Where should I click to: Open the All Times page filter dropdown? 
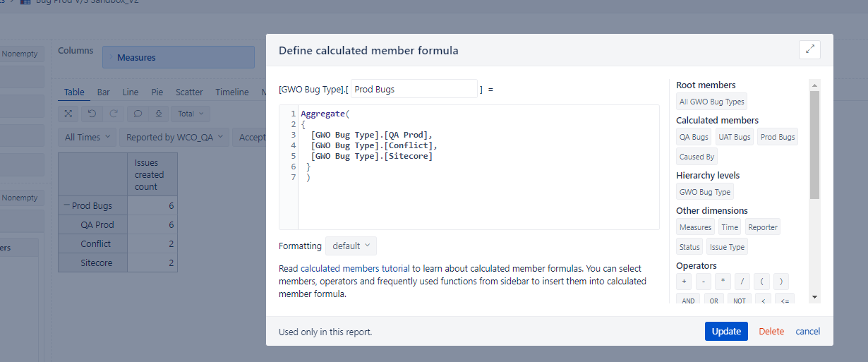tap(88, 138)
